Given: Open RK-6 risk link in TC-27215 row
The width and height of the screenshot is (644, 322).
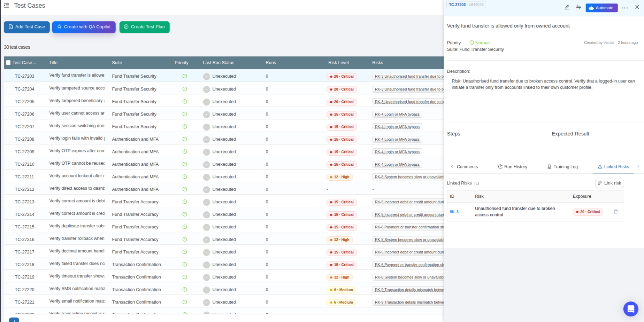Looking at the screenshot, I should [408, 227].
